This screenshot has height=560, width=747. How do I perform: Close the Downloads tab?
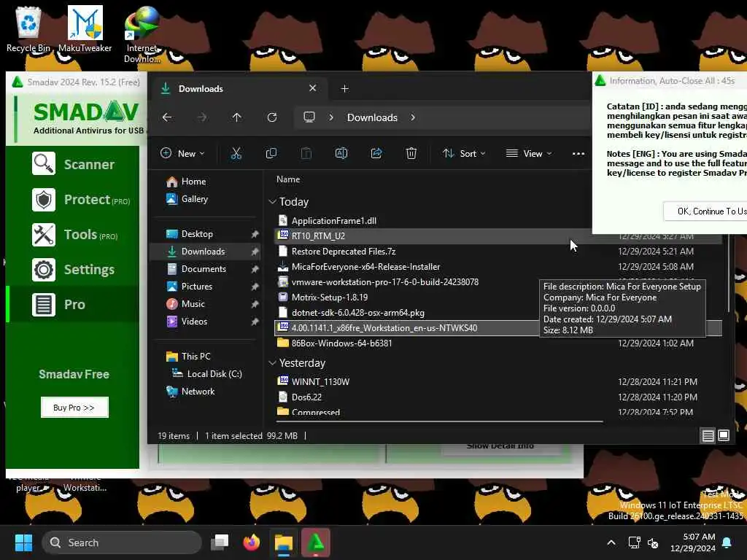pyautogui.click(x=312, y=88)
